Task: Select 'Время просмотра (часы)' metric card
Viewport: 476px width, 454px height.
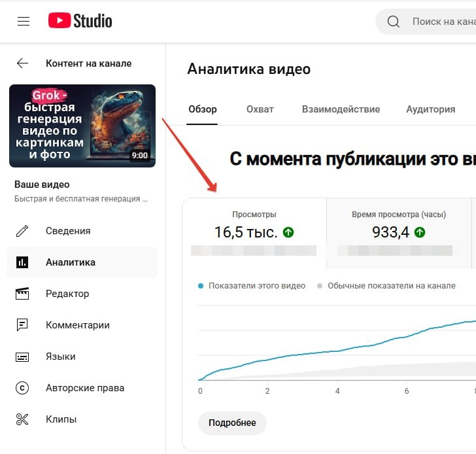Action: point(399,234)
